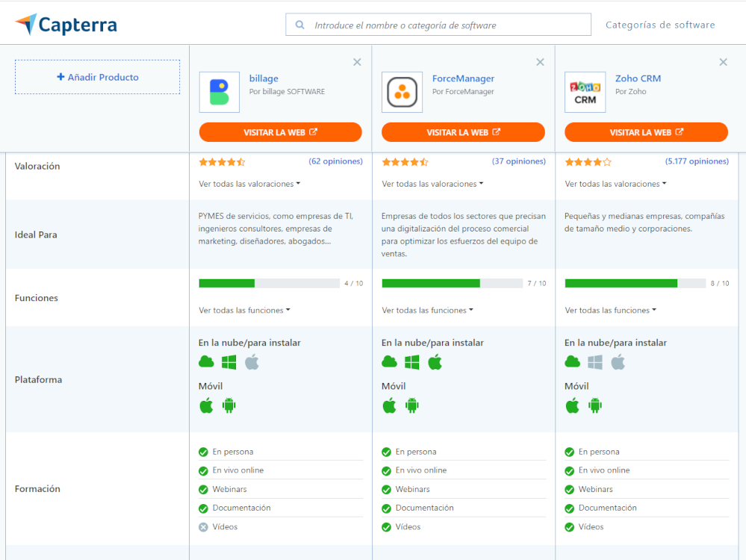746x560 pixels.
Task: Click billage greyed Mac desktop icon
Action: point(252,362)
